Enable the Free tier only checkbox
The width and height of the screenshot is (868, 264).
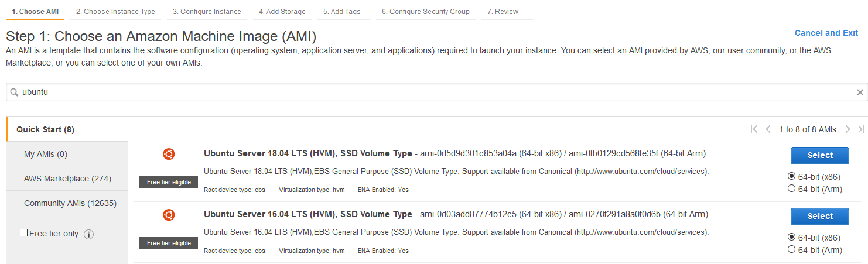point(24,233)
